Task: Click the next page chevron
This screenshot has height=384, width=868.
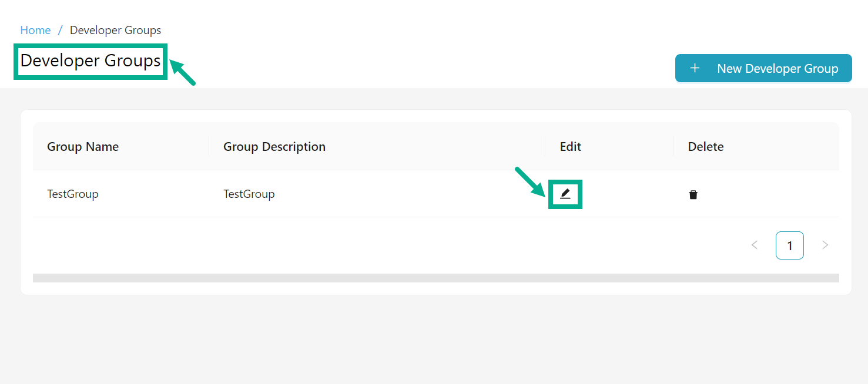Action: [x=825, y=245]
